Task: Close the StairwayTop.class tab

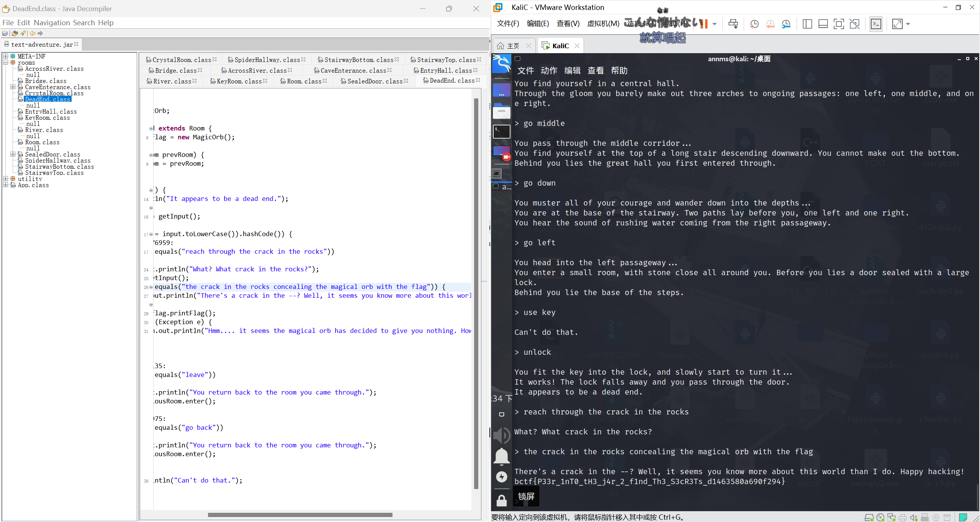Action: pyautogui.click(x=479, y=59)
